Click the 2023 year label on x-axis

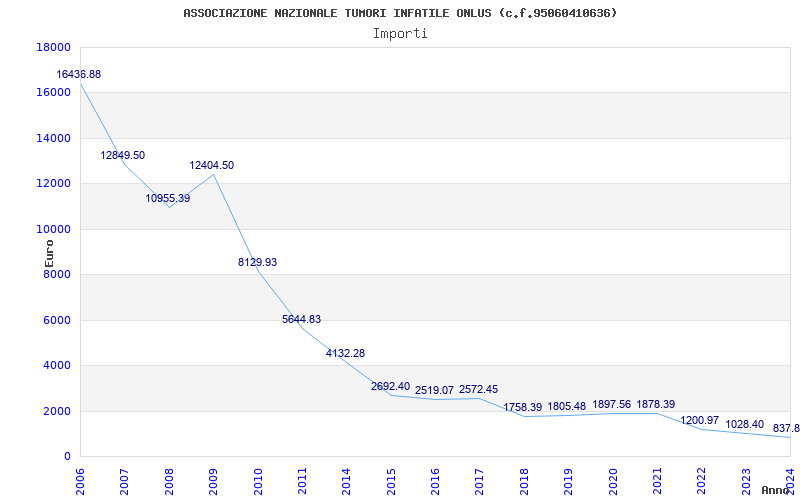[x=746, y=481]
